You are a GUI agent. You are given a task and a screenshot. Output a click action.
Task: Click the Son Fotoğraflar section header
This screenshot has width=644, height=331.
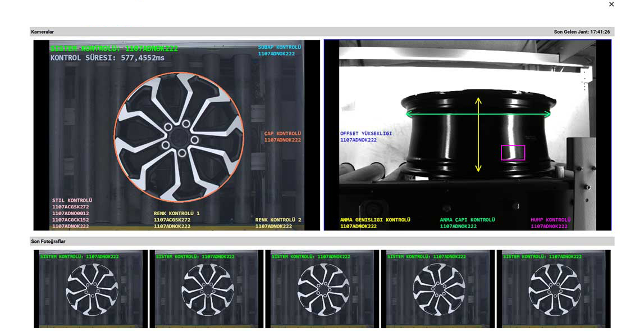(x=48, y=241)
